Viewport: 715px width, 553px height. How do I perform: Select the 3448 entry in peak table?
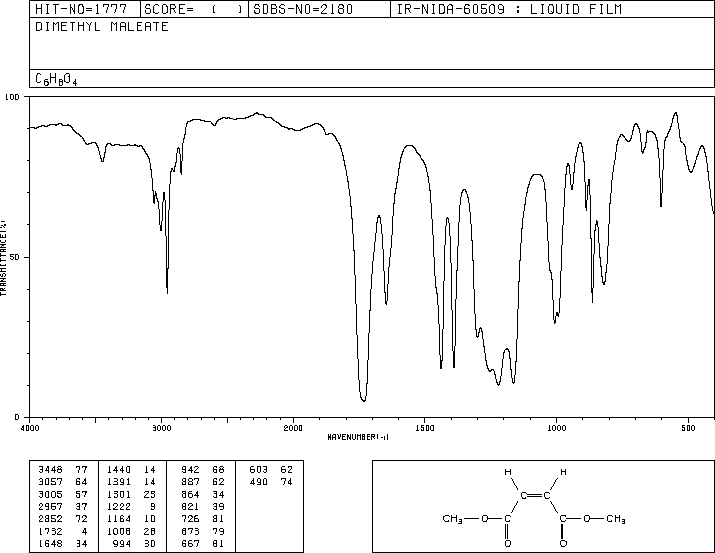pyautogui.click(x=62, y=468)
